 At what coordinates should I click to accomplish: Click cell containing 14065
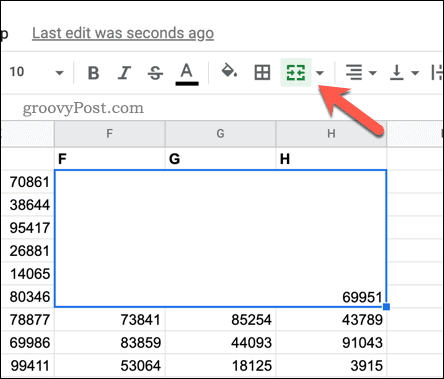click(x=27, y=274)
